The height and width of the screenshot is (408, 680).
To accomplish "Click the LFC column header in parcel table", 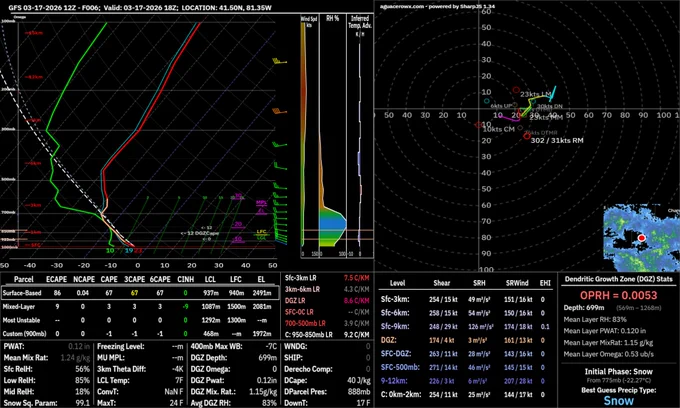I will [236, 279].
